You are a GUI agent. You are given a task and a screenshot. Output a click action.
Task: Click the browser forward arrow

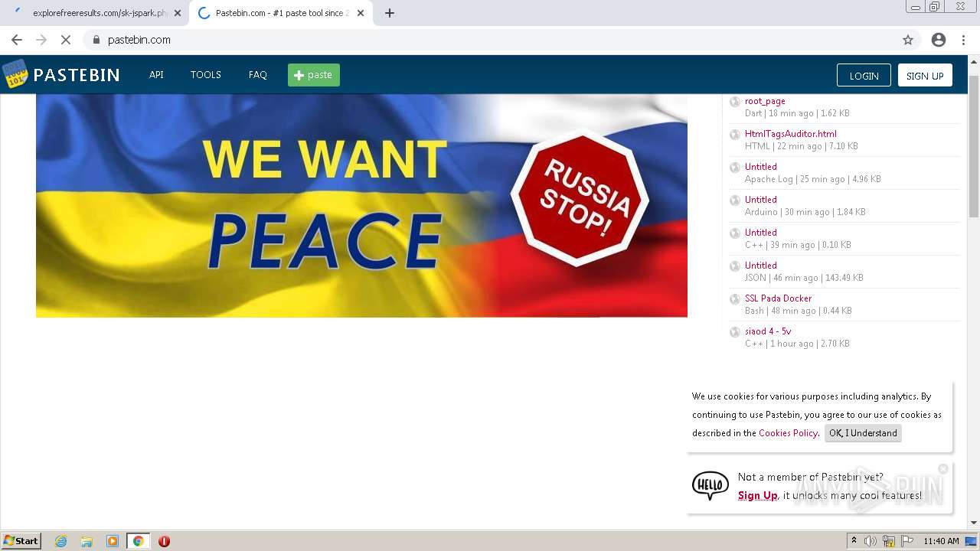click(x=41, y=40)
